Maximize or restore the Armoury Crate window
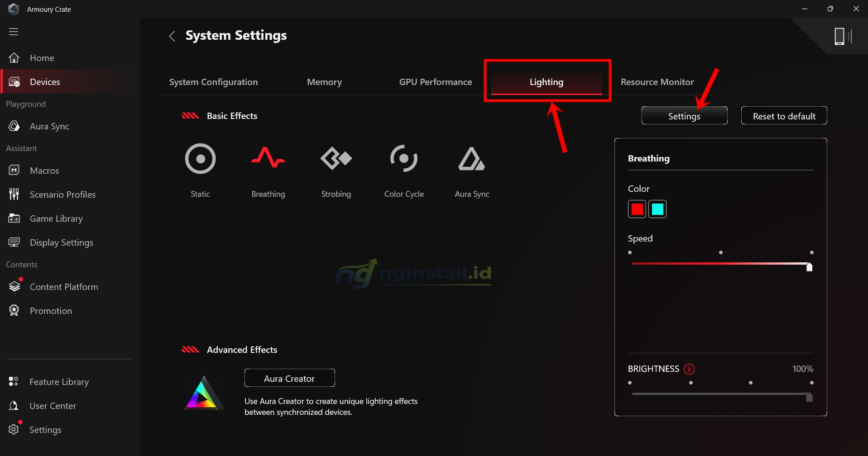The width and height of the screenshot is (868, 456). 830,9
